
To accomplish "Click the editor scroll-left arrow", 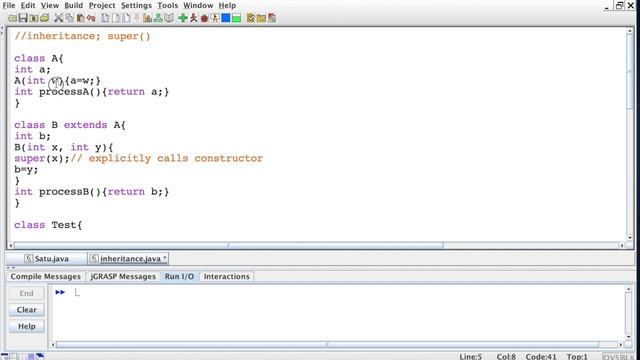I will [11, 245].
